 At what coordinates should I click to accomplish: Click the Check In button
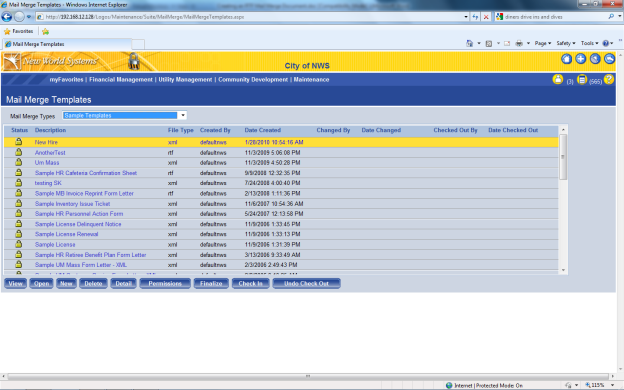coord(250,283)
